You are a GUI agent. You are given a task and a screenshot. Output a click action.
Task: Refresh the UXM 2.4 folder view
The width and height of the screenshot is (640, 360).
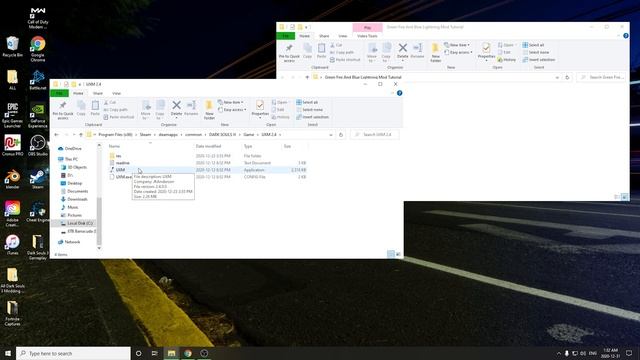tap(341, 135)
